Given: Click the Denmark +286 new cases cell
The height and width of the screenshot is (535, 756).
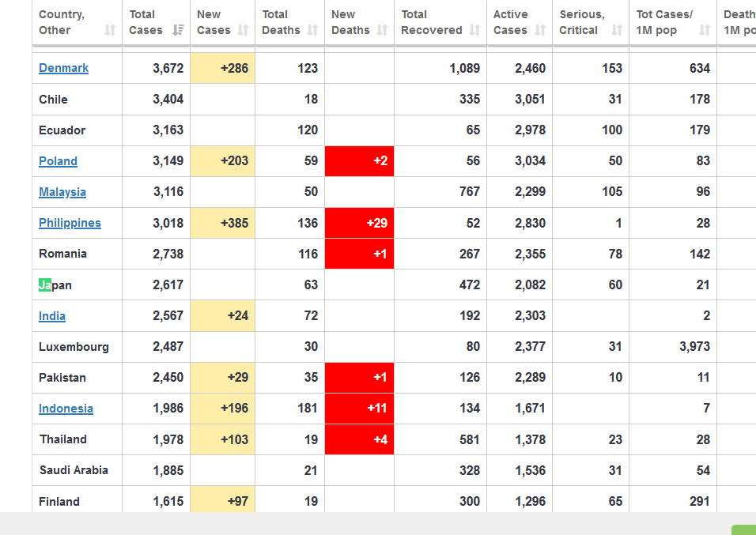Looking at the screenshot, I should 223,68.
